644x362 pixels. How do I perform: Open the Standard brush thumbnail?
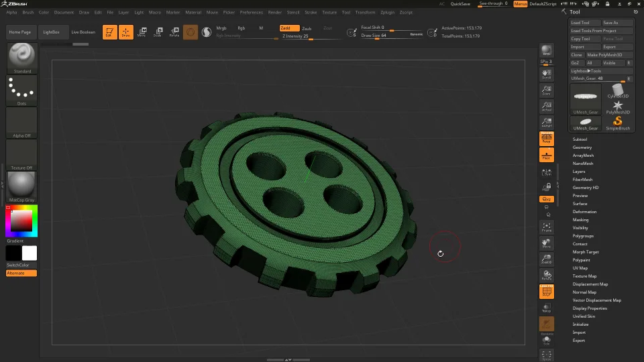(x=21, y=58)
